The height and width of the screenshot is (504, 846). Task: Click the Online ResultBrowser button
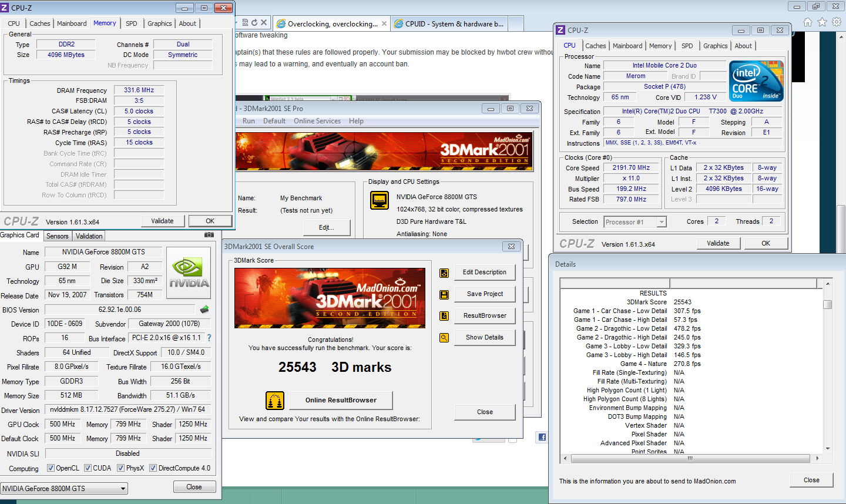coord(341,401)
